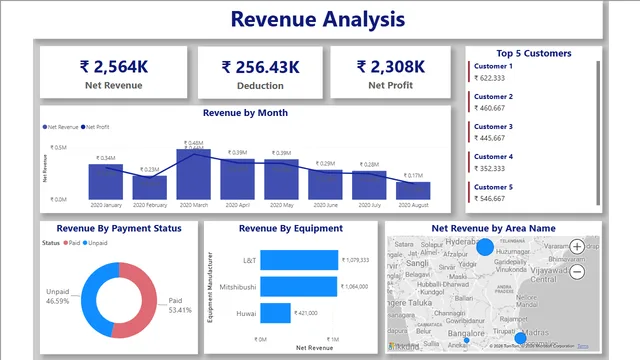The height and width of the screenshot is (360, 640).
Task: Select the 2020 February revenue bar
Action: click(150, 187)
